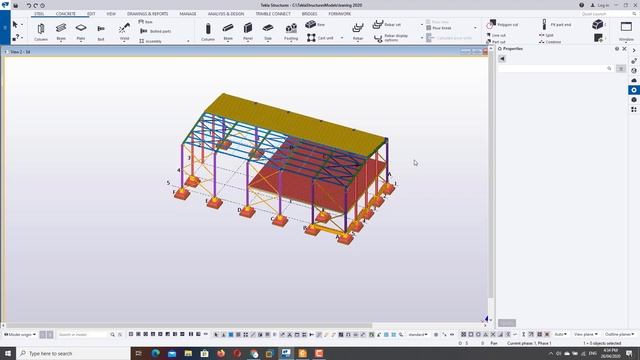640x360 pixels.
Task: Click the Item tool in Steel group
Action: click(x=146, y=22)
